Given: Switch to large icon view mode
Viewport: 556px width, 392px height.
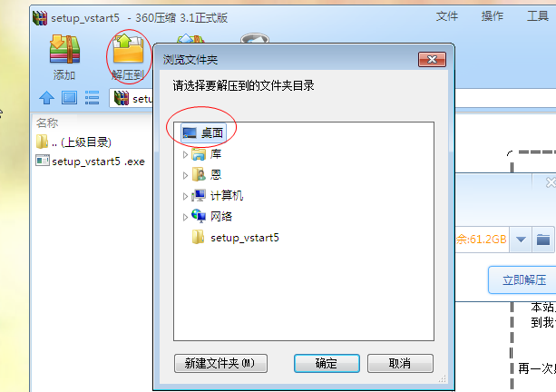Looking at the screenshot, I should pyautogui.click(x=69, y=98).
